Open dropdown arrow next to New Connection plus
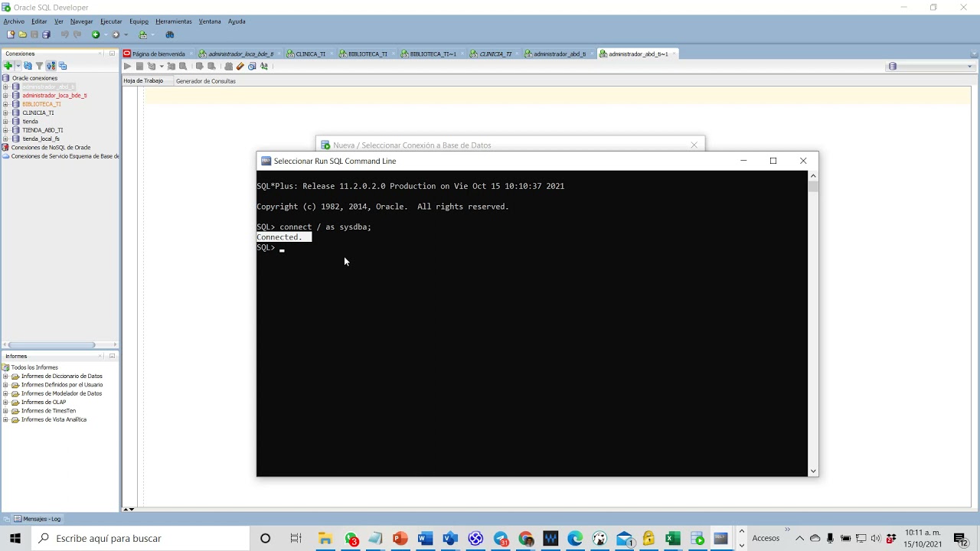The width and height of the screenshot is (980, 551). [x=17, y=66]
